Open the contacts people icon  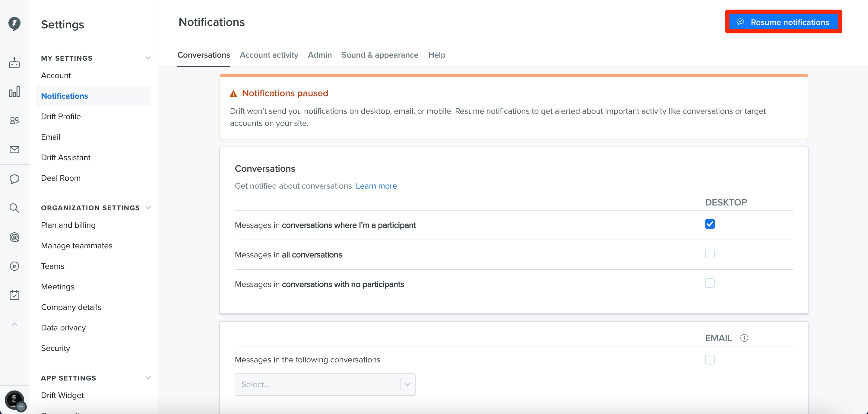coord(14,120)
